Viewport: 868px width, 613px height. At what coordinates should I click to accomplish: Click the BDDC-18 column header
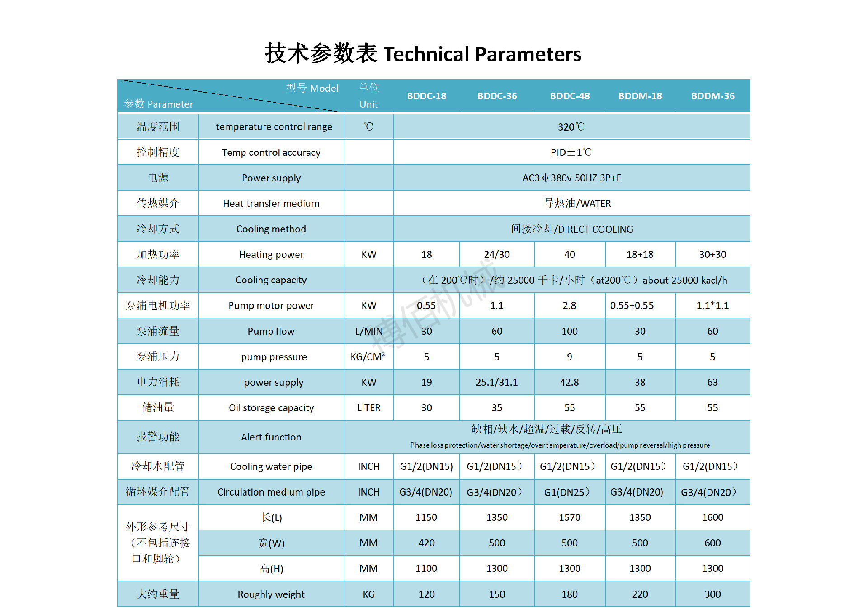426,96
